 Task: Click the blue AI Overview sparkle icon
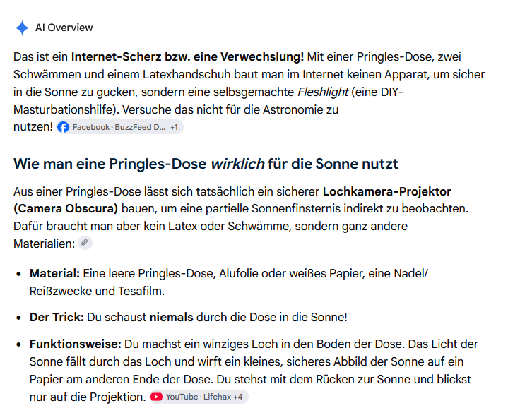pos(22,28)
